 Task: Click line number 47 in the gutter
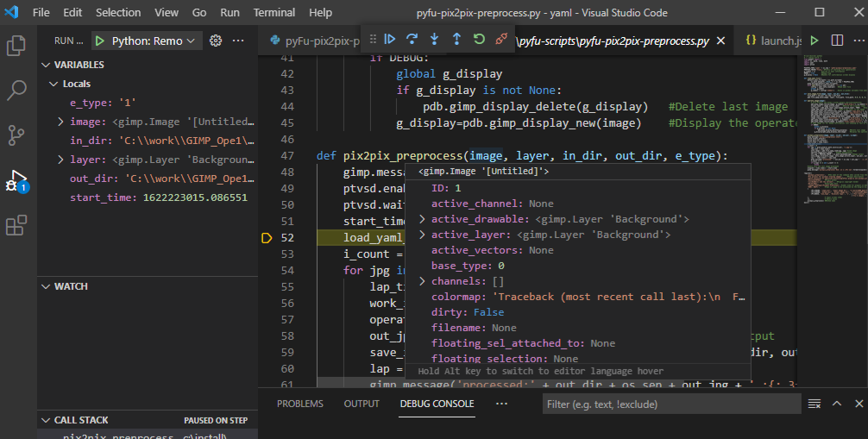287,156
